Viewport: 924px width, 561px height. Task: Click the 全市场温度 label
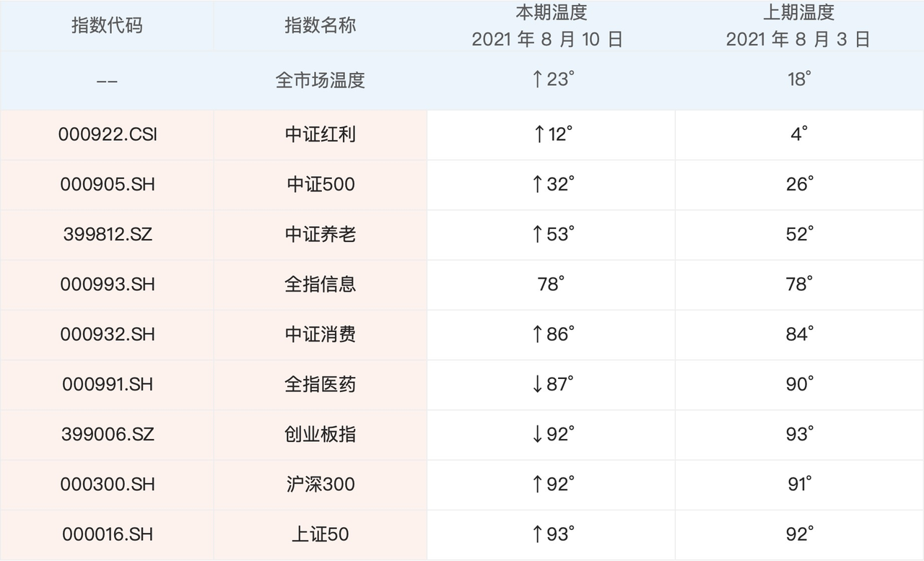tap(321, 79)
